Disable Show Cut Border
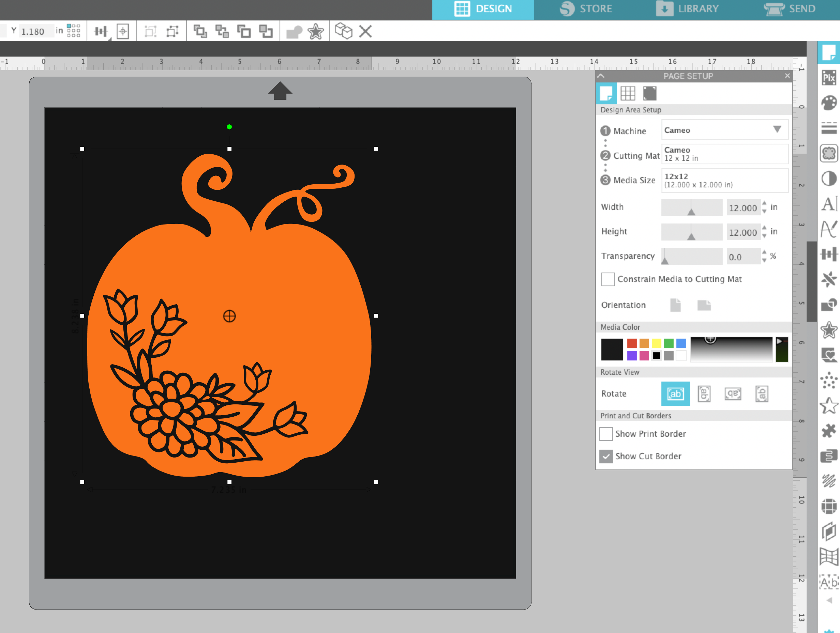This screenshot has width=840, height=633. coord(606,456)
